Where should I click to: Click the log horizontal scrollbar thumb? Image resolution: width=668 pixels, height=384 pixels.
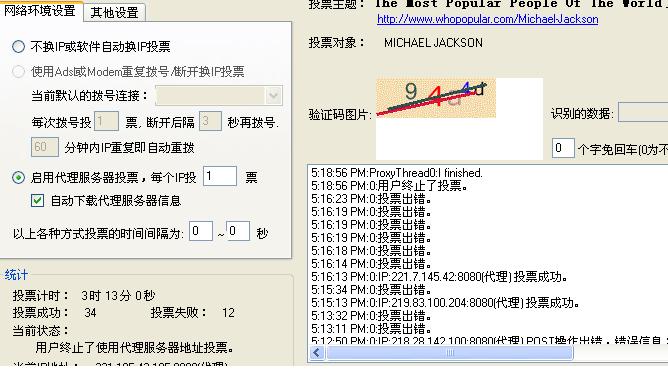(x=450, y=352)
